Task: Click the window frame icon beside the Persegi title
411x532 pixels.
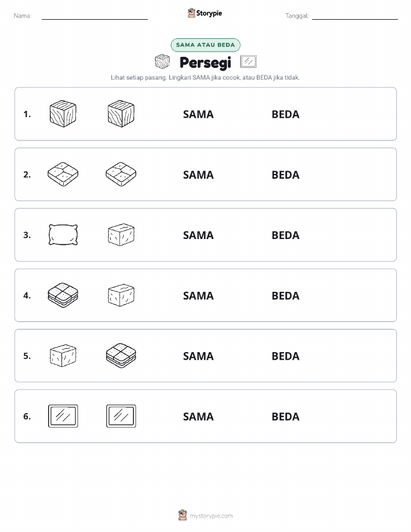Action: [248, 61]
